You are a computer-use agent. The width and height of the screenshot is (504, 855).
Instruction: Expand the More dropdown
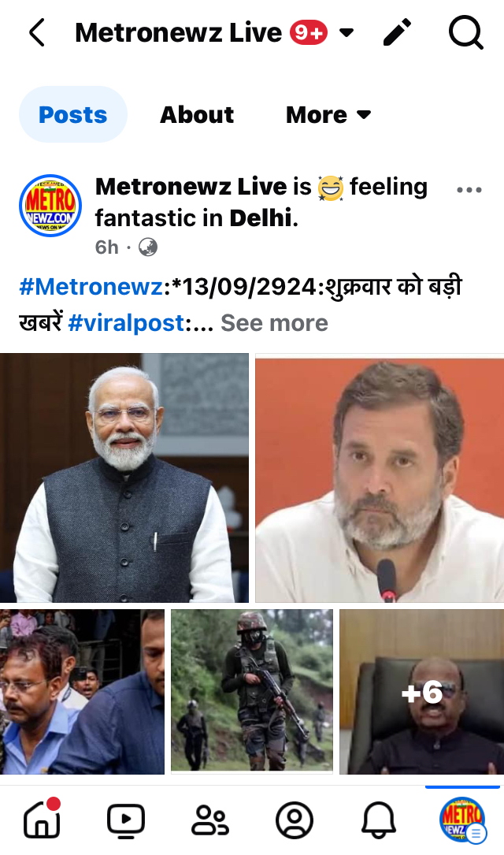(x=328, y=114)
